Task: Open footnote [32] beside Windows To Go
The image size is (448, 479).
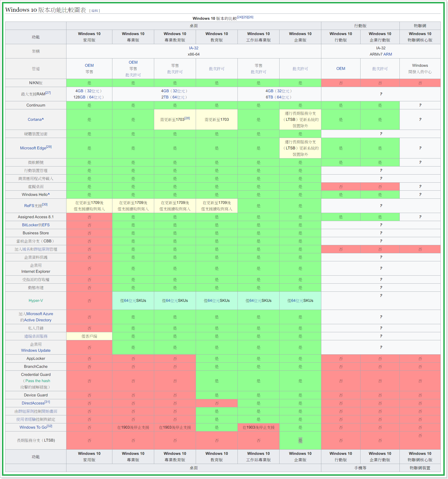Action: pyautogui.click(x=50, y=426)
